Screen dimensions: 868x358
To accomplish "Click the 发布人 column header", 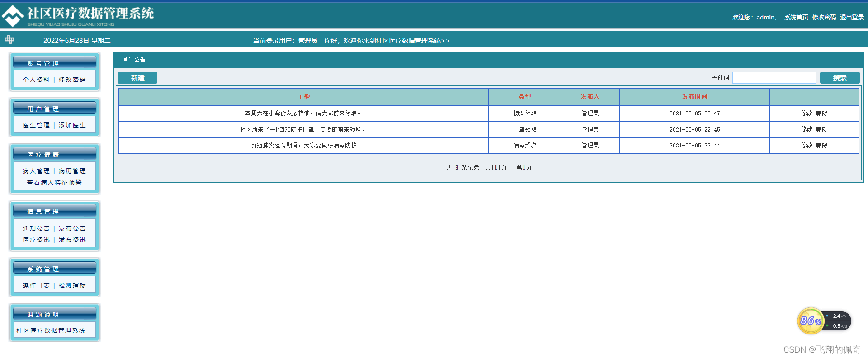I will click(x=590, y=96).
